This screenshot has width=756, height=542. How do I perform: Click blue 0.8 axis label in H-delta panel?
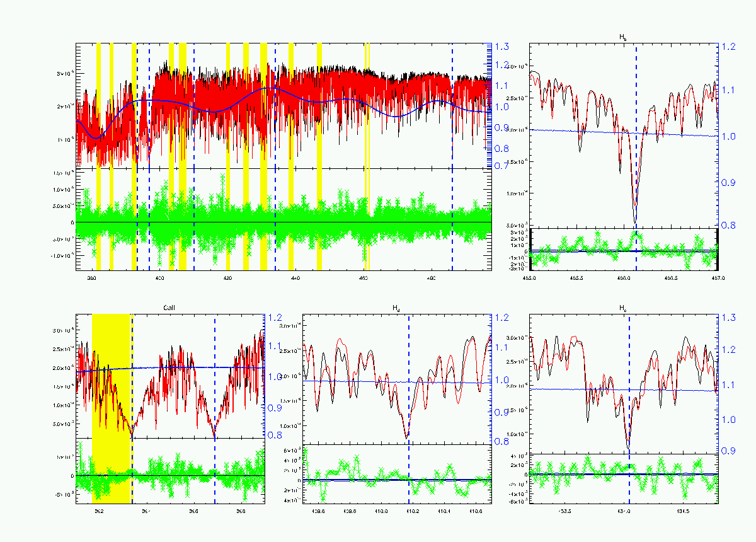(x=502, y=442)
